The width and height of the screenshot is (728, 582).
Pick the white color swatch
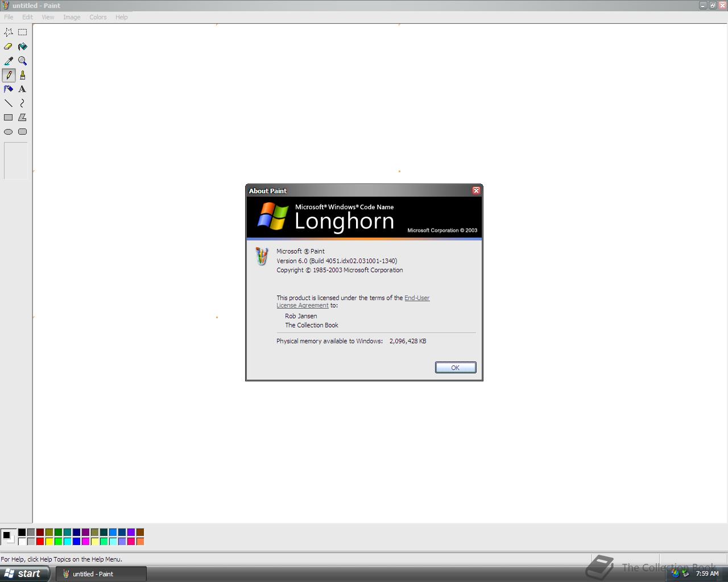pos(22,542)
